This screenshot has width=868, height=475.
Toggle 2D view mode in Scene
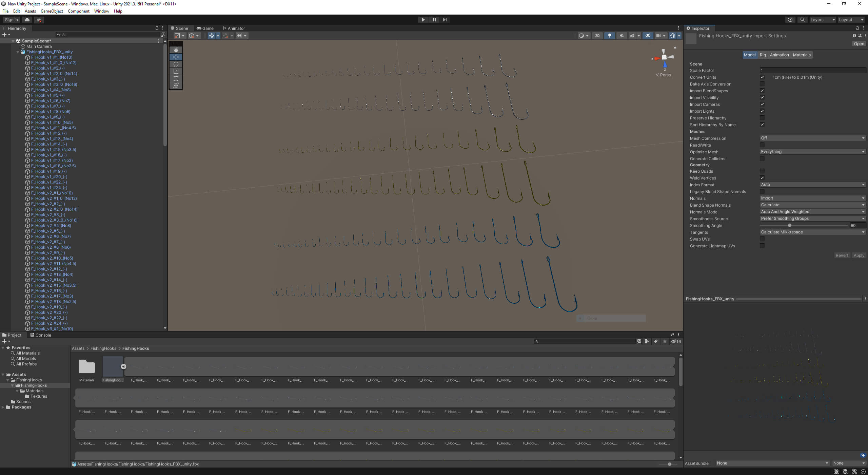[x=597, y=36]
